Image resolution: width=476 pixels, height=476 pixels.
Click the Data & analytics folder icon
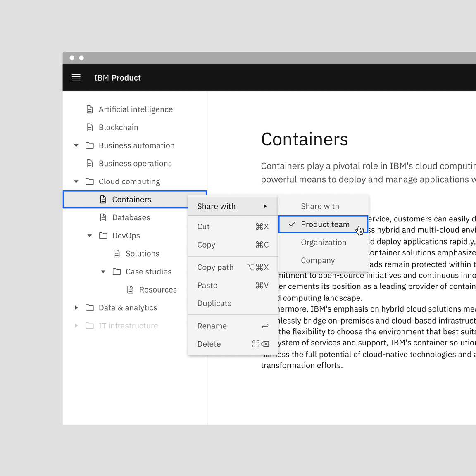click(90, 308)
